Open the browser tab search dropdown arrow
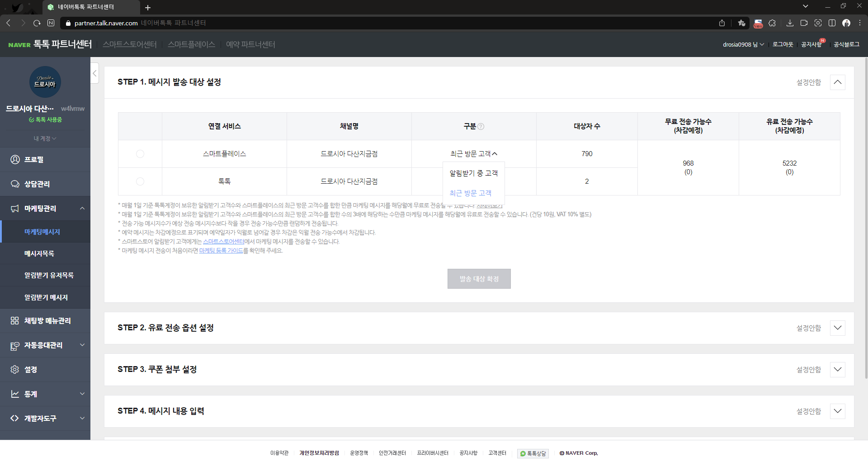Screen dimensions: 868x467 click(x=805, y=6)
